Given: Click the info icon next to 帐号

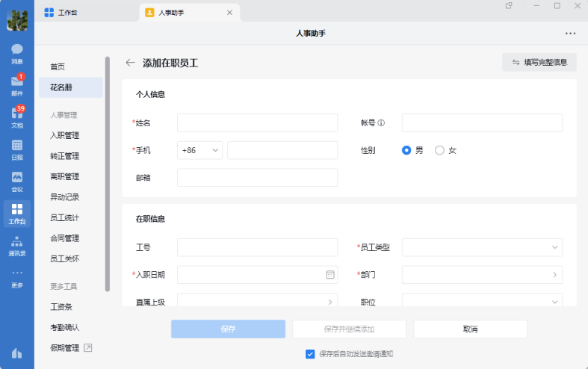Looking at the screenshot, I should point(381,123).
